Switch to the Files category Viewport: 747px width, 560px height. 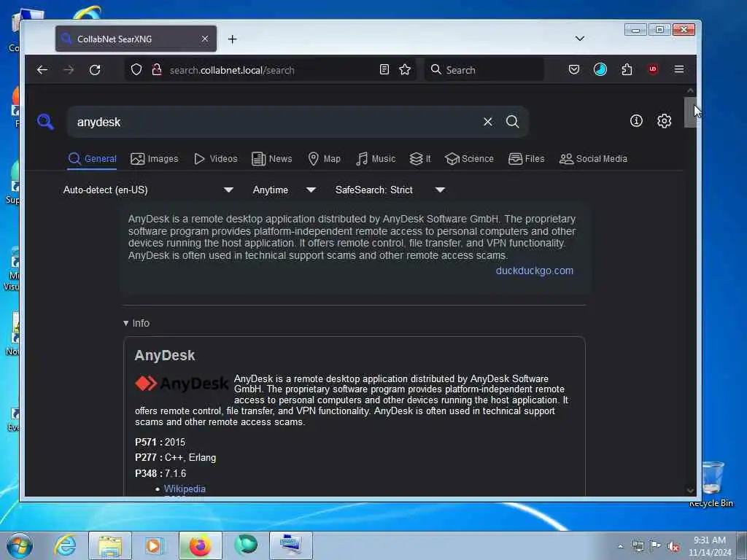pos(527,158)
